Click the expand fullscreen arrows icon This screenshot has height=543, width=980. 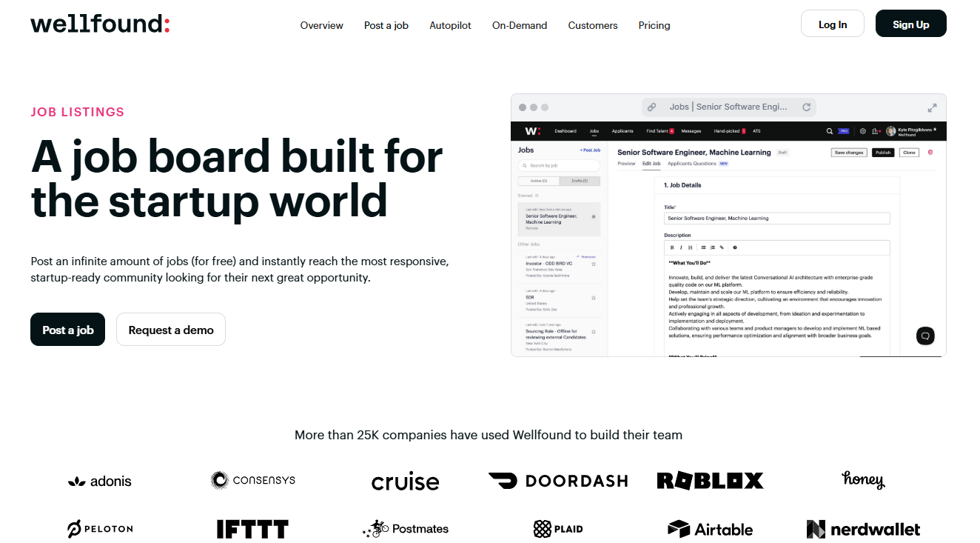click(x=932, y=107)
